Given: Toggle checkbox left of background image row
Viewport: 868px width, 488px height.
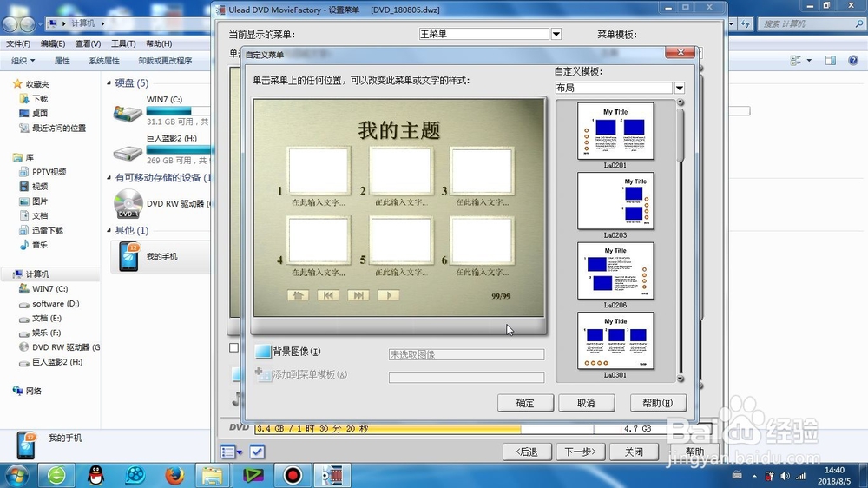Looking at the screenshot, I should point(234,348).
